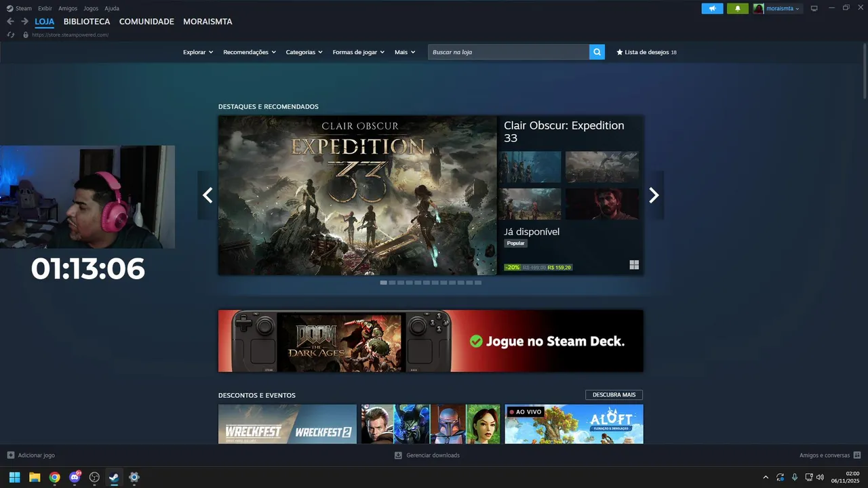Expand the Categorias dropdown
Viewport: 868px width, 488px height.
click(304, 52)
